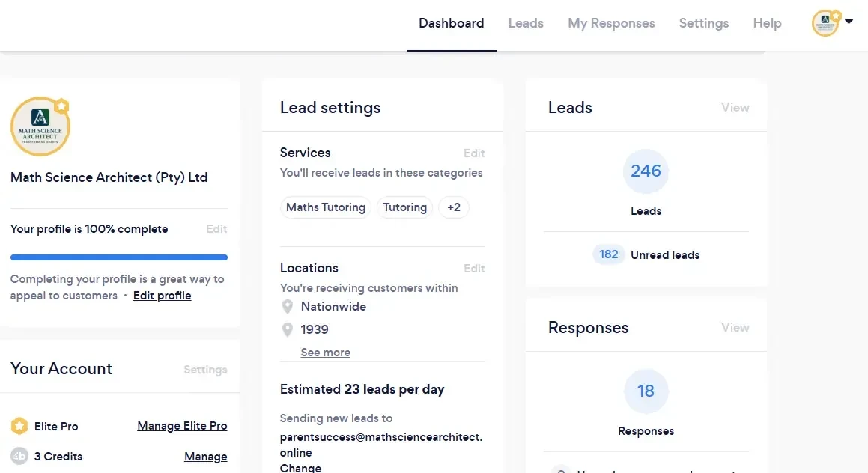This screenshot has height=473, width=868.
Task: Open Manage Elite Pro link
Action: pyautogui.click(x=182, y=426)
